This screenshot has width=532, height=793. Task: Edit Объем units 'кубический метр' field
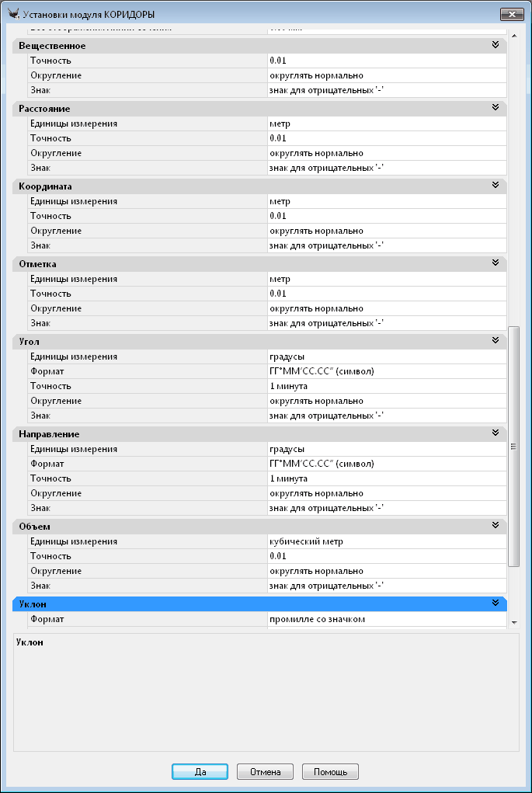[x=386, y=541]
